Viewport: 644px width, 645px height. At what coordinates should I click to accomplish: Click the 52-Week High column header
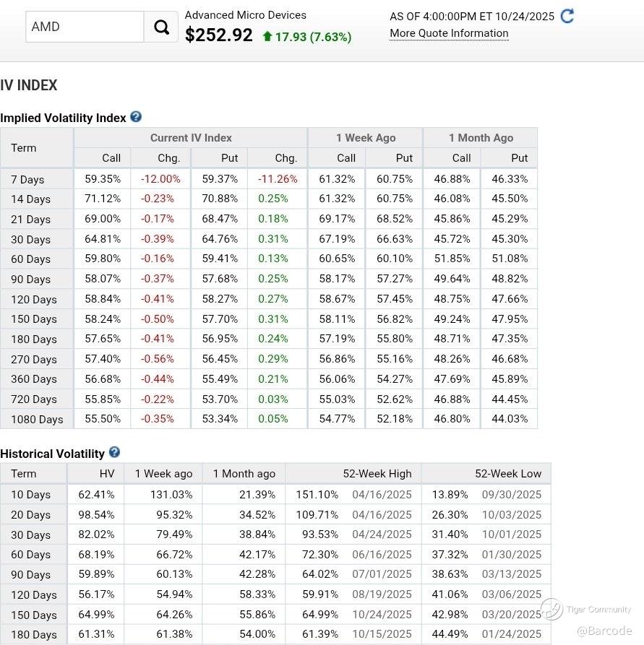[x=377, y=474]
